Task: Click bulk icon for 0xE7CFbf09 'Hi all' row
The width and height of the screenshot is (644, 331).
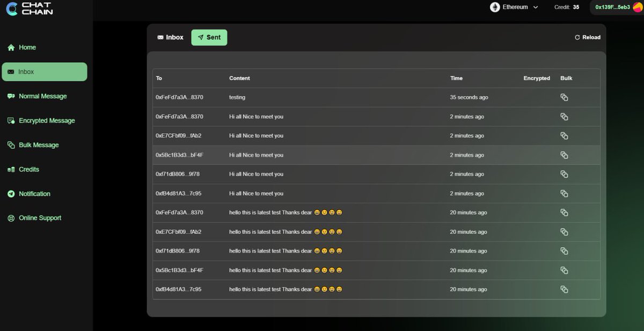Action: tap(564, 136)
